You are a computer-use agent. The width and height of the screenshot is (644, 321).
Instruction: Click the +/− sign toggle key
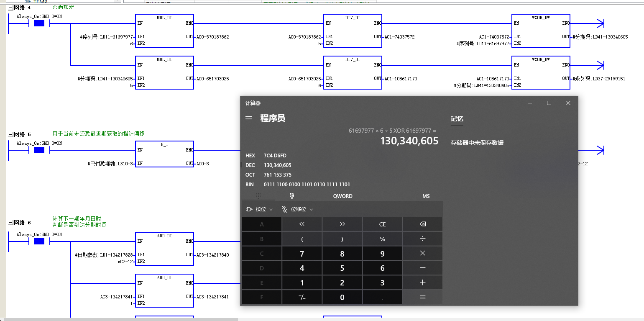[302, 297]
